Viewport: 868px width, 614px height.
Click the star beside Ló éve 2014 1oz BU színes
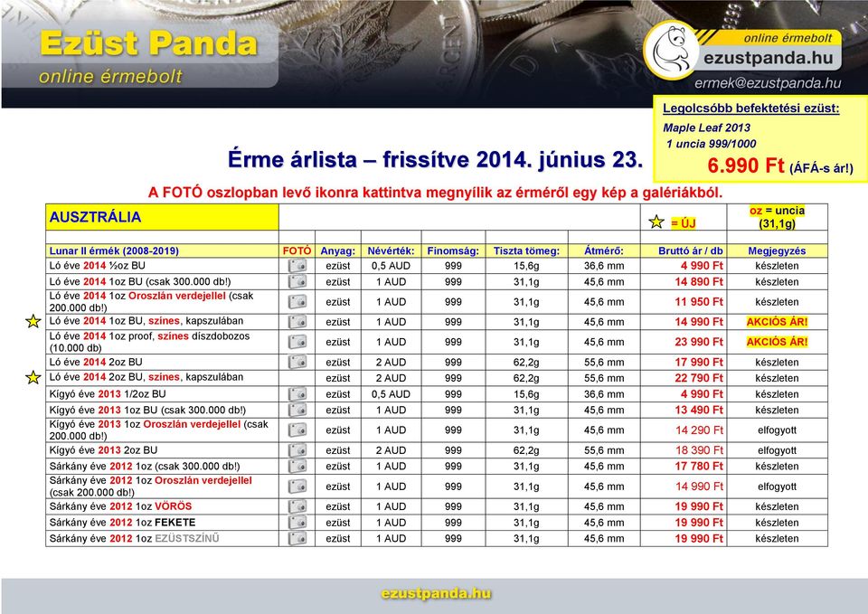33,321
